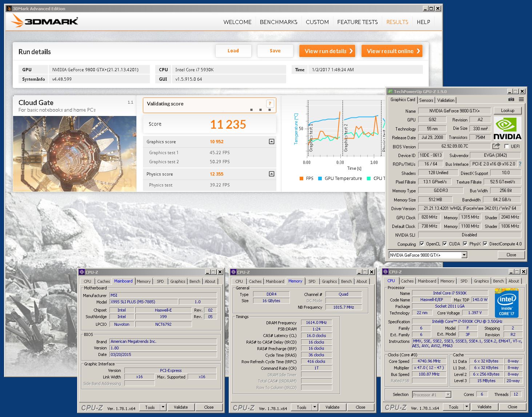Click the Lookup button in GPU-Z

point(508,111)
